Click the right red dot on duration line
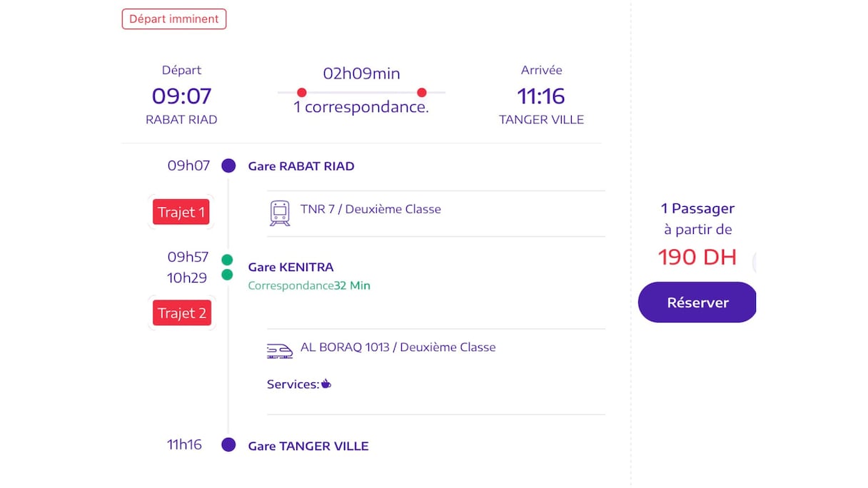The height and width of the screenshot is (488, 868). [x=422, y=93]
